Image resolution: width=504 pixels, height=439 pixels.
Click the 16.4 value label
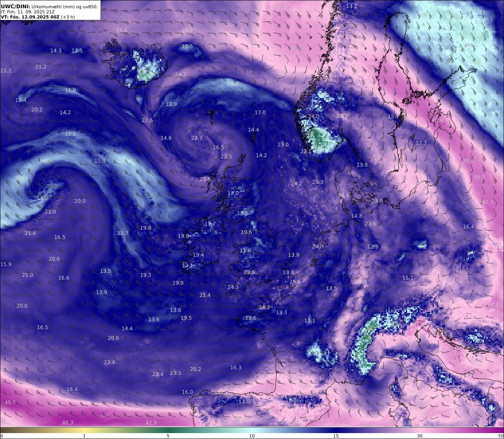pyautogui.click(x=469, y=227)
